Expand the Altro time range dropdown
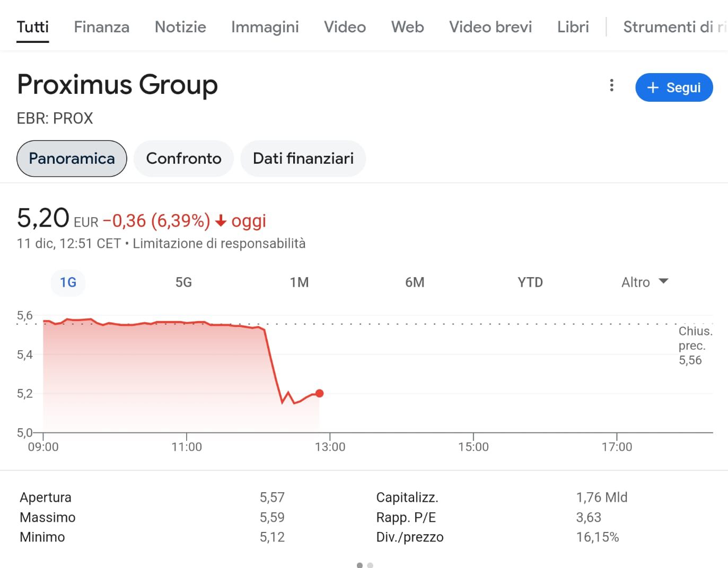728x568 pixels. pyautogui.click(x=644, y=282)
